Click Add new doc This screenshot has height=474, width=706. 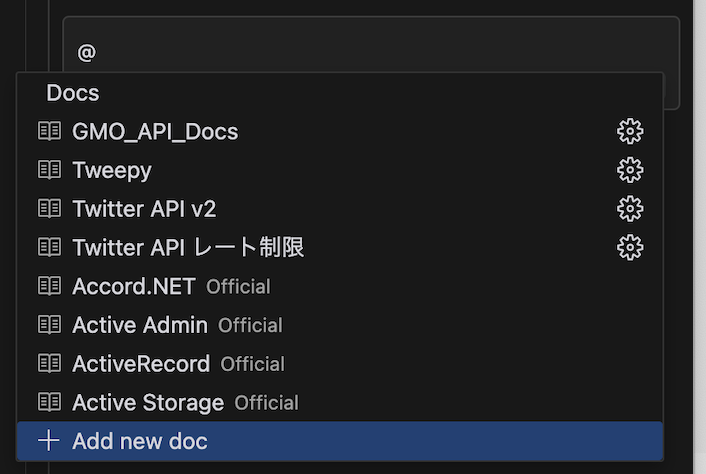tap(340, 441)
